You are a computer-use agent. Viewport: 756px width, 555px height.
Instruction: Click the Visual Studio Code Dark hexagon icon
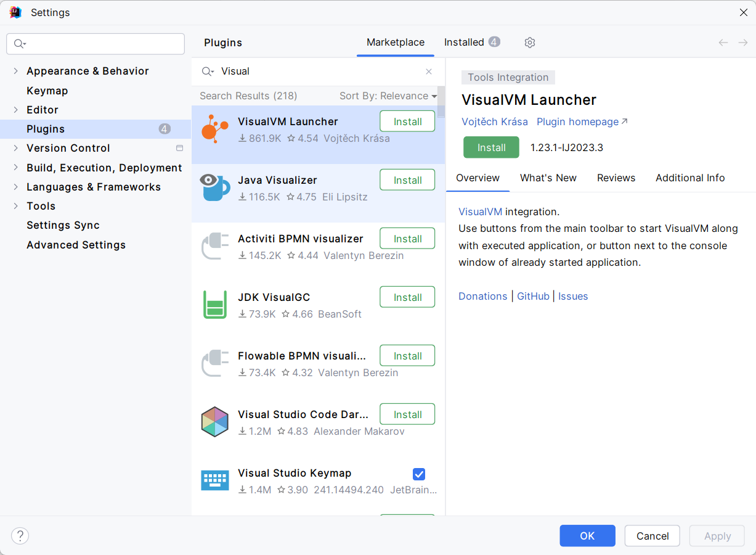pos(215,422)
